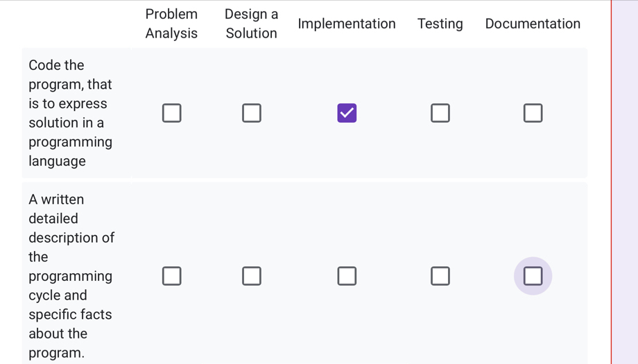Click the 'A written detailed description' row label
638x364 pixels.
71,276
